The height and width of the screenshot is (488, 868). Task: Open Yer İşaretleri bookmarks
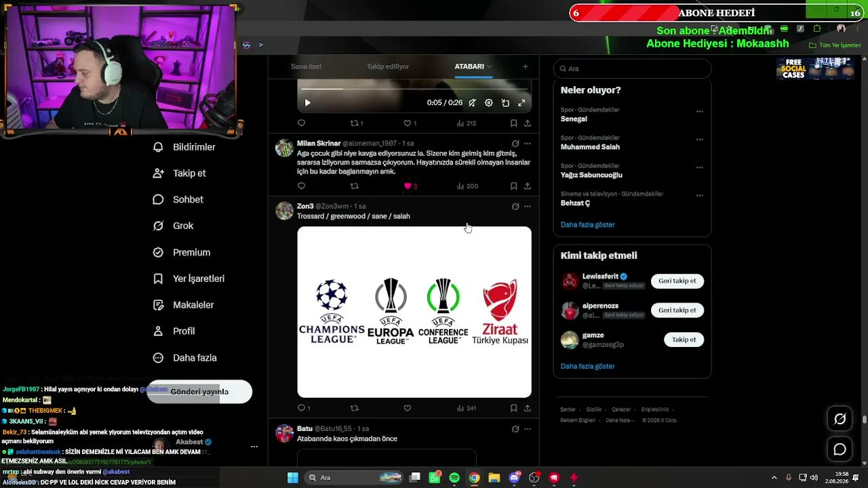tap(189, 279)
